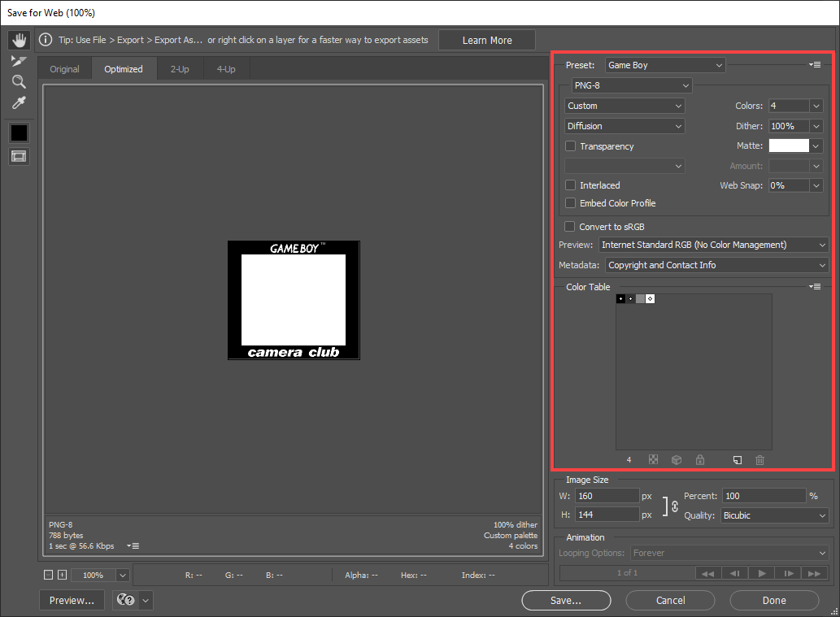This screenshot has width=840, height=617.
Task: Enable the Transparency checkbox
Action: tap(571, 146)
